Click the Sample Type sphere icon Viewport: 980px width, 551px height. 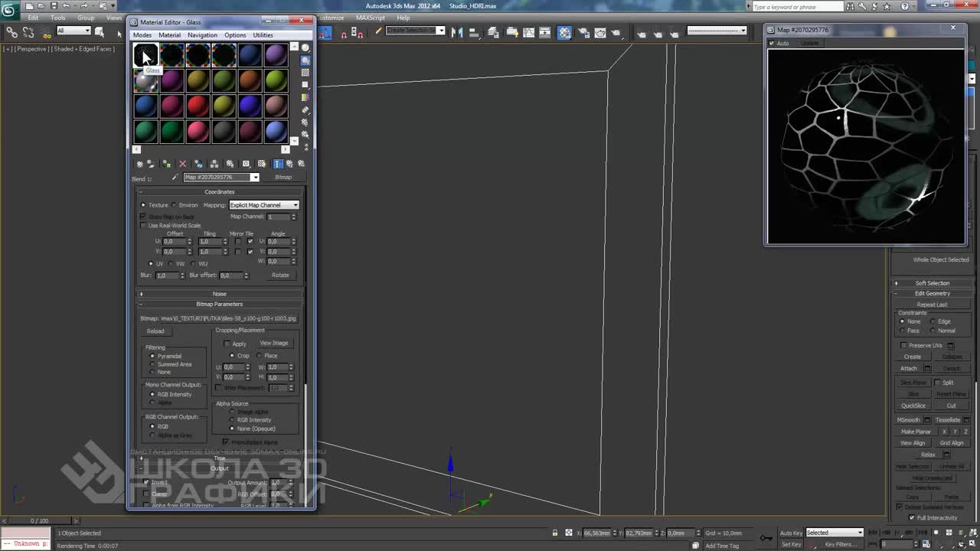[x=305, y=47]
